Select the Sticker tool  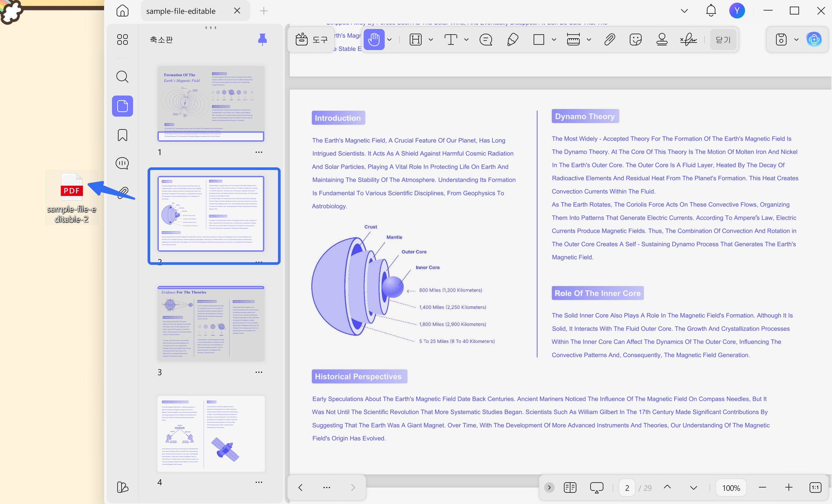click(635, 40)
